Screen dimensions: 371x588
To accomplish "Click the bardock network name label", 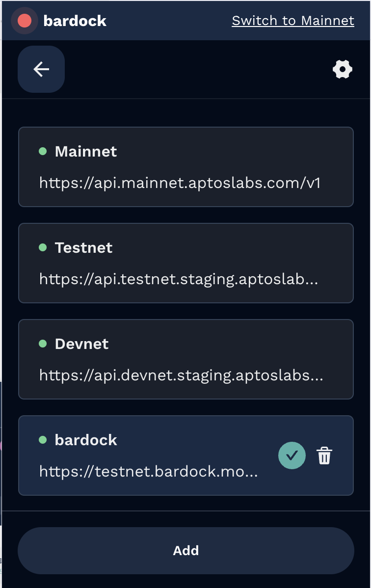I will pyautogui.click(x=86, y=440).
